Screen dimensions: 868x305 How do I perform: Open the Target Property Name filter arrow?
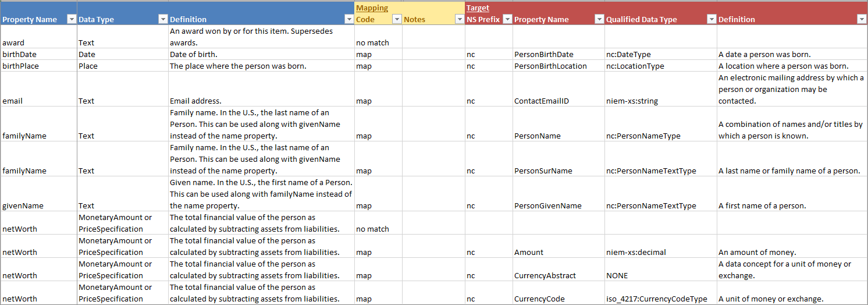tap(599, 19)
